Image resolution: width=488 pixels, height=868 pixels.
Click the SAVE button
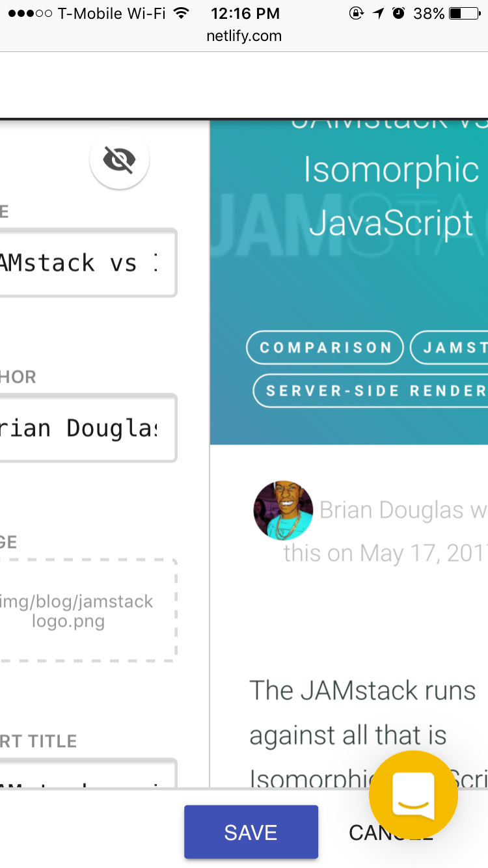point(251,832)
